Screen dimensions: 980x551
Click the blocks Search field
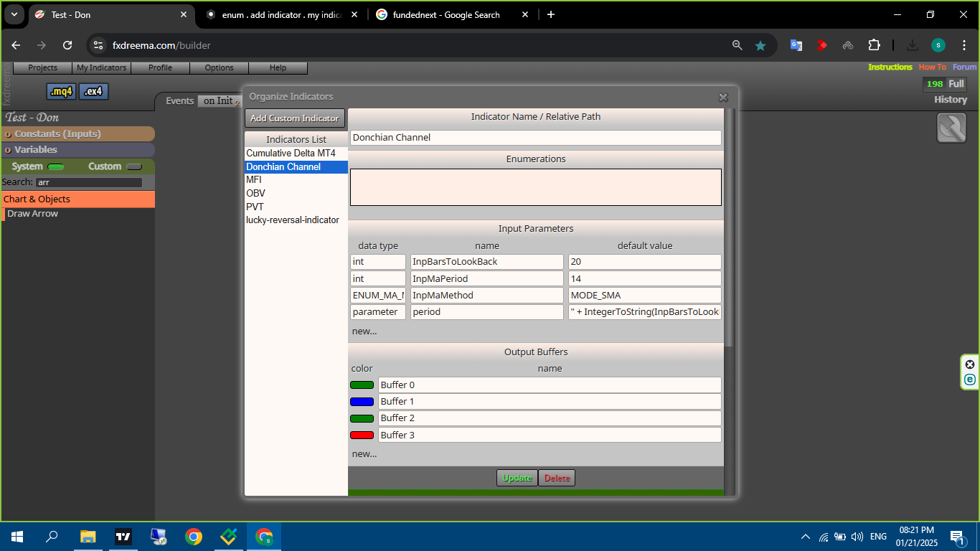point(89,183)
